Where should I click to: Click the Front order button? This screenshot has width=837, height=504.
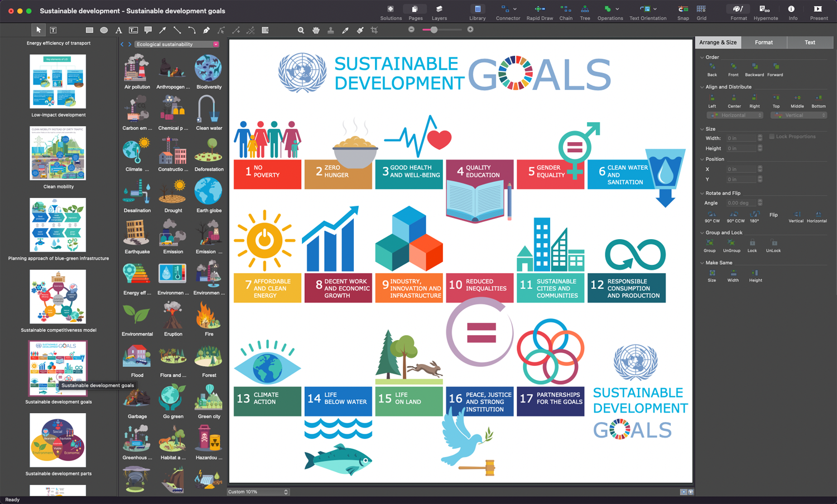coord(733,70)
